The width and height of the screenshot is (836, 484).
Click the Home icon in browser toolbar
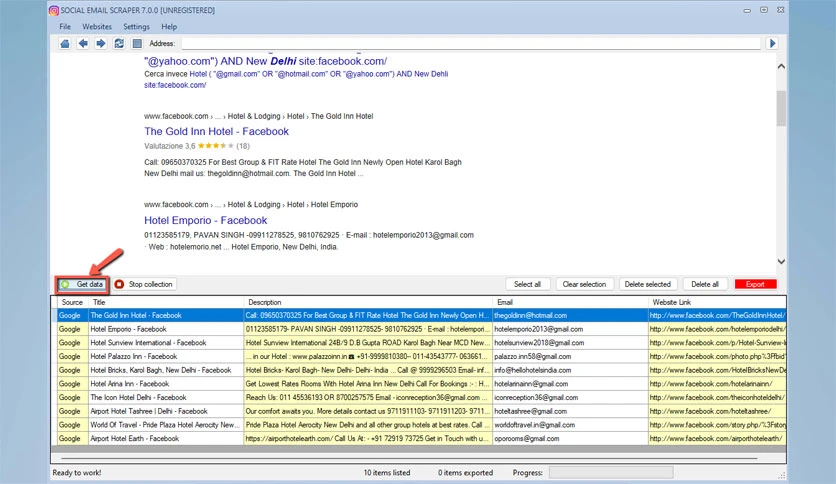[65, 44]
